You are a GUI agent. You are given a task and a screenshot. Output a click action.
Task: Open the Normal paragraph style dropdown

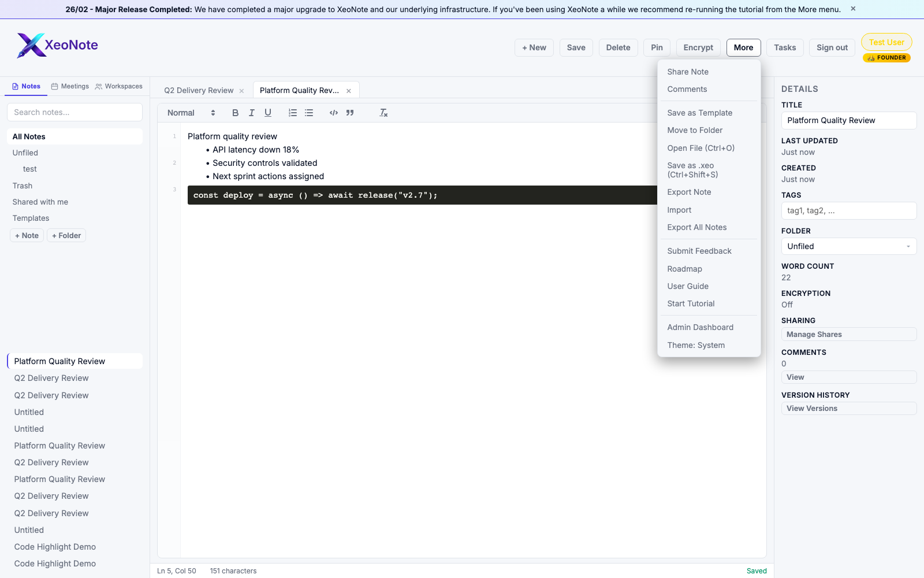click(x=181, y=113)
